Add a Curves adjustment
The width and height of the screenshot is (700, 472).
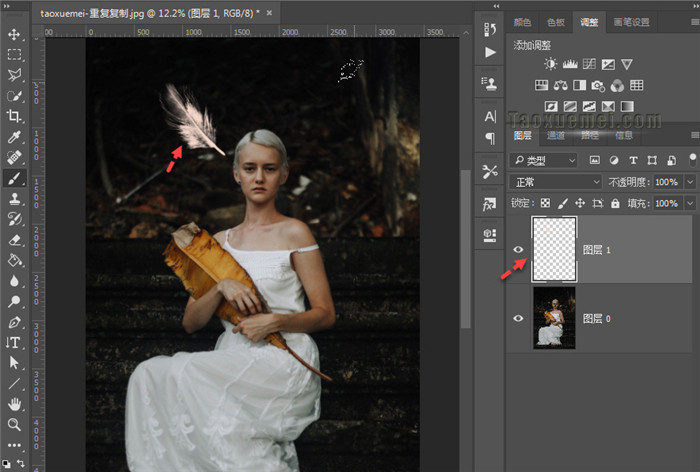[589, 64]
